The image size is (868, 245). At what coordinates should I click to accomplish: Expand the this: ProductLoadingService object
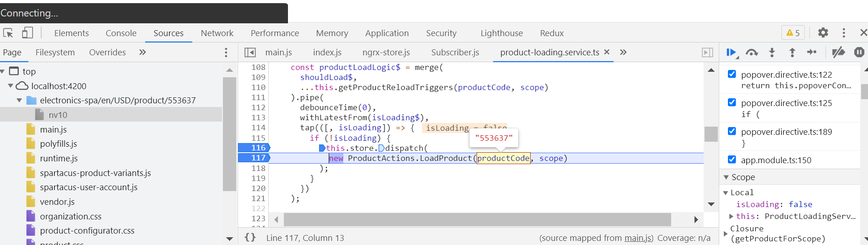[x=731, y=216]
